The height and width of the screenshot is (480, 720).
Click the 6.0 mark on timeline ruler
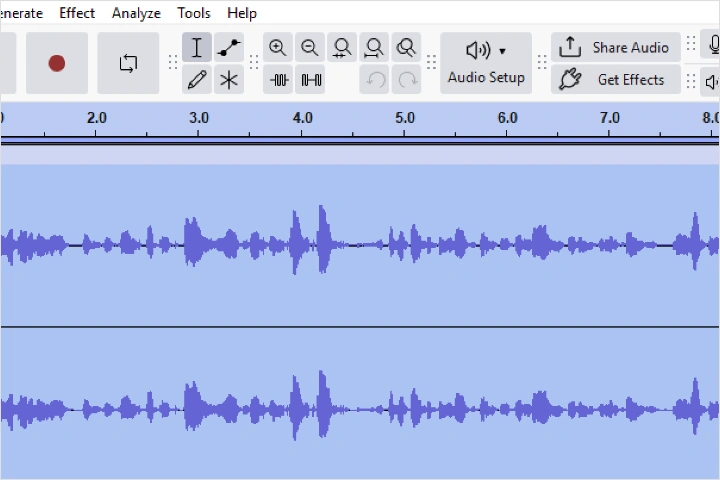pos(507,118)
